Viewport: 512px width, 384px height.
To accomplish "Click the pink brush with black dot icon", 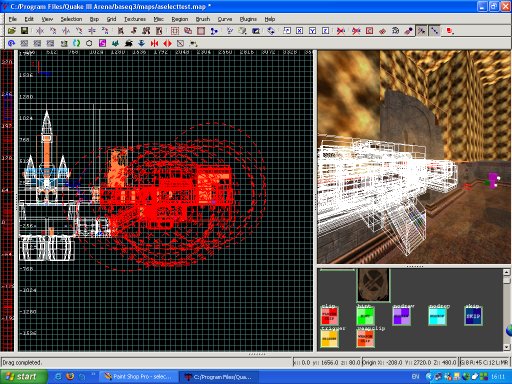I will coord(408,31).
